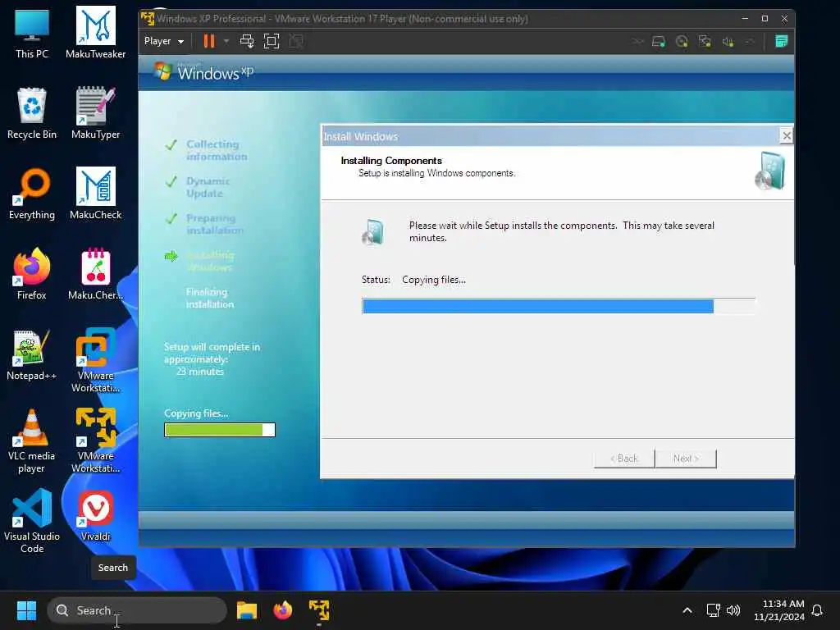Launch Notepad++ from the desktop
840x630 pixels.
click(32, 354)
